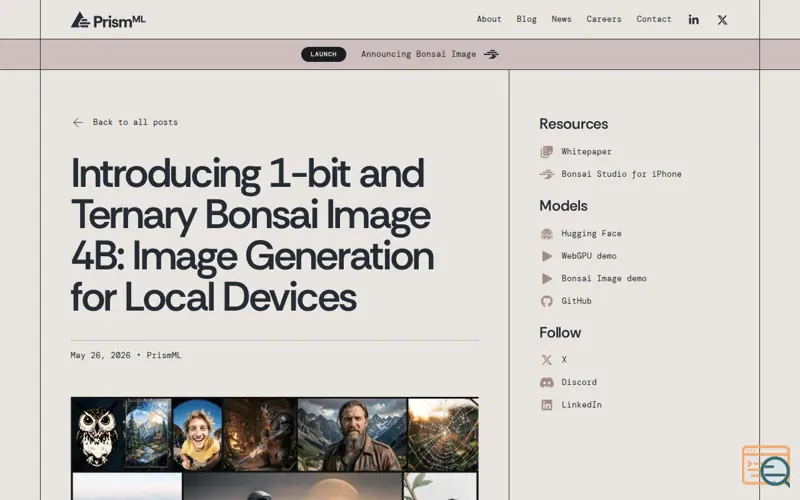Click the bonsai icon in announcement banner
Viewport: 800px width, 500px height.
(491, 54)
